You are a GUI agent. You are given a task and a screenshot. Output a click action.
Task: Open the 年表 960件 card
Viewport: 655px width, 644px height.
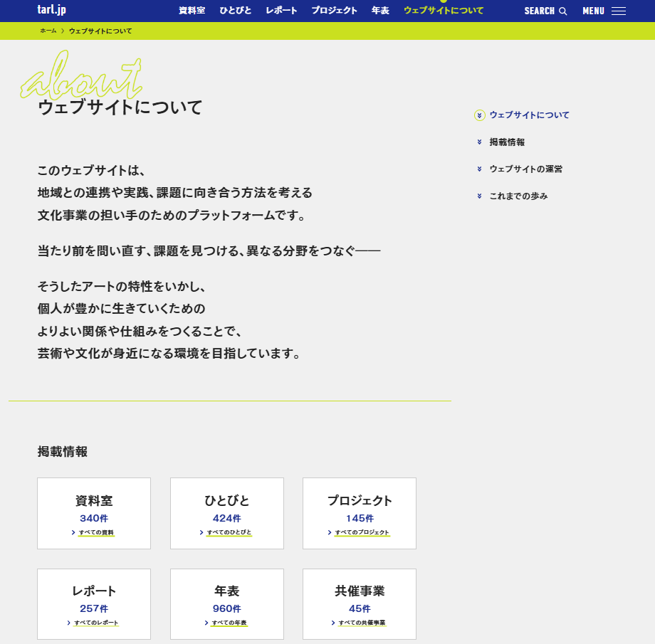pos(226,603)
